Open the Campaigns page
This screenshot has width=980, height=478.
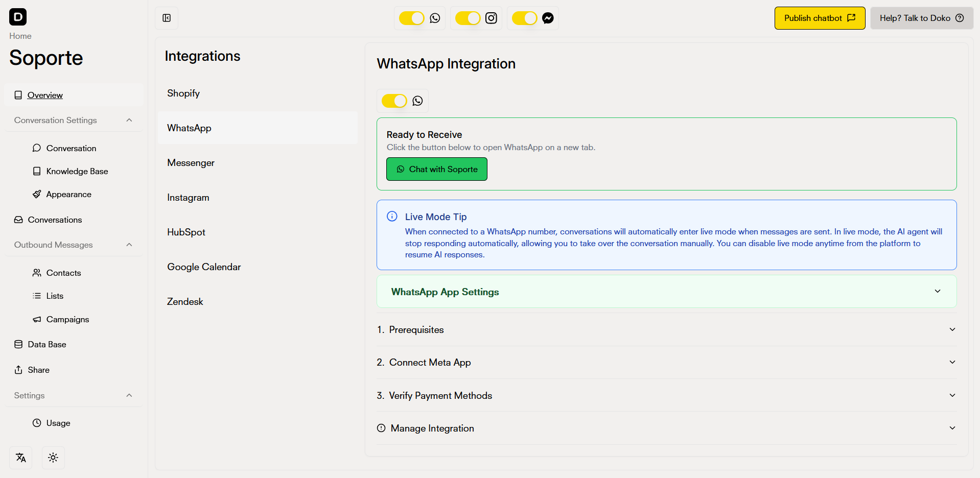point(68,319)
